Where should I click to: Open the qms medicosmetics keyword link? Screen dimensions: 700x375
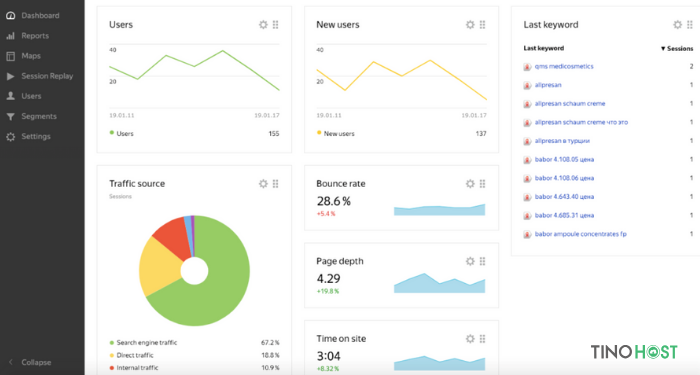(564, 66)
